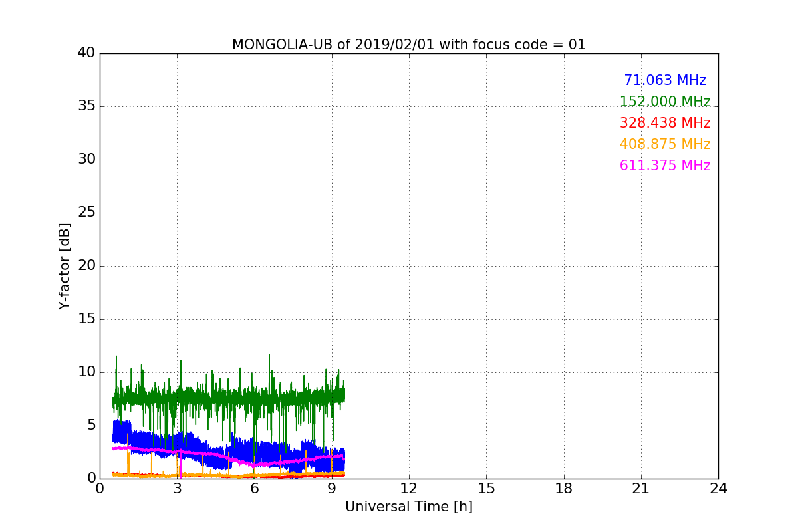The width and height of the screenshot is (798, 532).
Task: Click x-axis tick label 6
Action: (x=254, y=488)
